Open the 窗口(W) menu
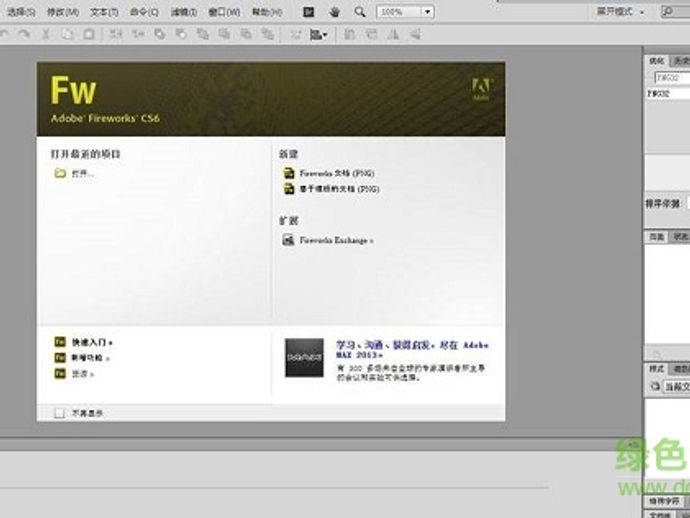This screenshot has width=690, height=518. point(224,12)
